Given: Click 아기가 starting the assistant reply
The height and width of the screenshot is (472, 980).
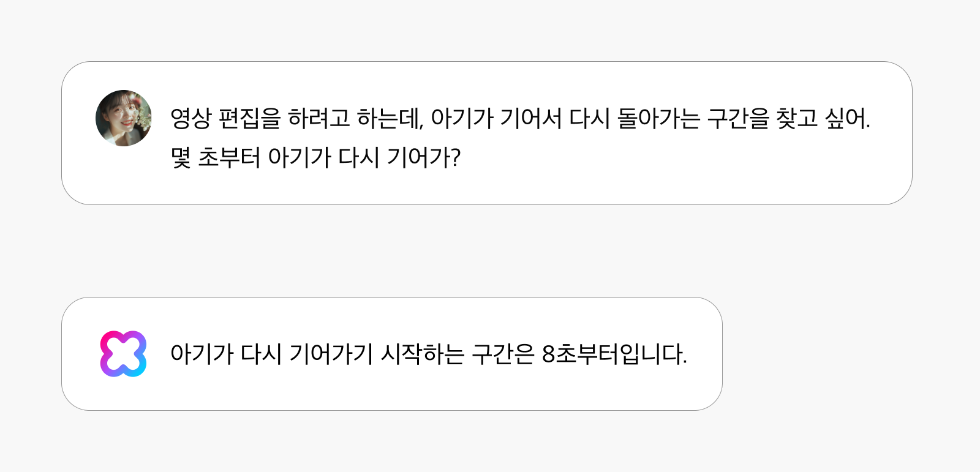Looking at the screenshot, I should tap(201, 354).
